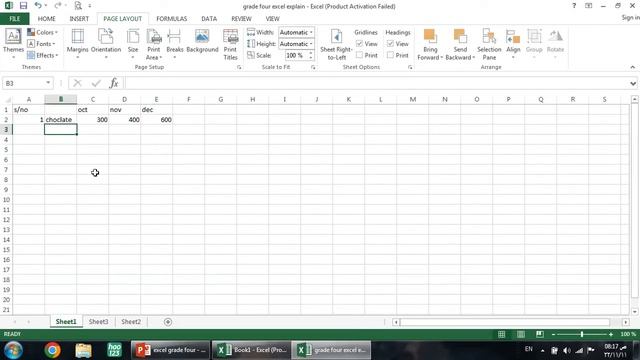Open the Windows Start menu
This screenshot has height=360, width=640.
tap(13, 350)
